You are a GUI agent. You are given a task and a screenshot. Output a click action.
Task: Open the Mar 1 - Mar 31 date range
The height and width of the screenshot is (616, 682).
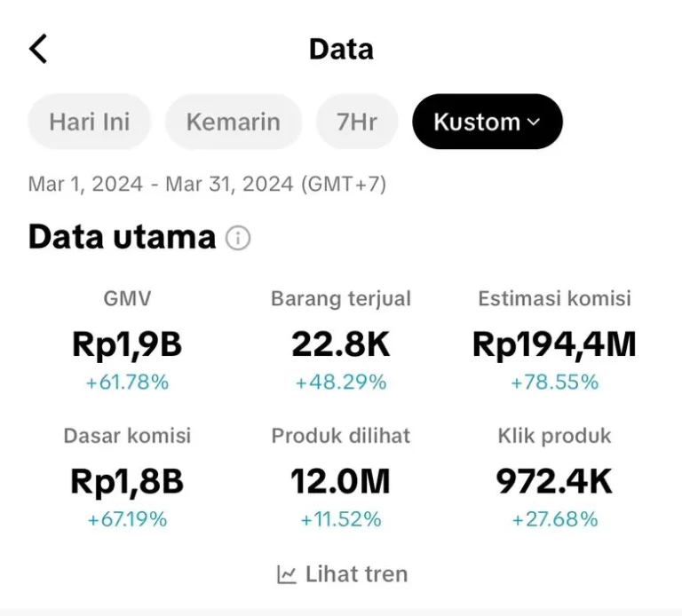point(207,184)
